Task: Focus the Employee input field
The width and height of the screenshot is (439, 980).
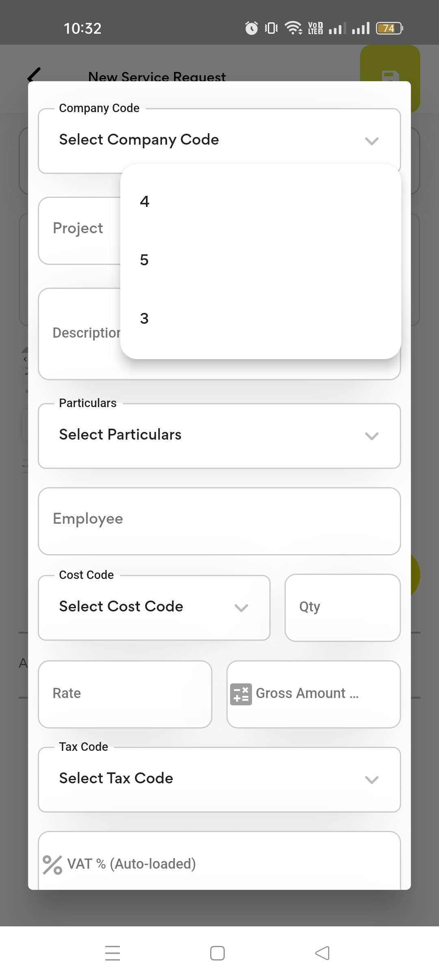Action: coord(219,521)
